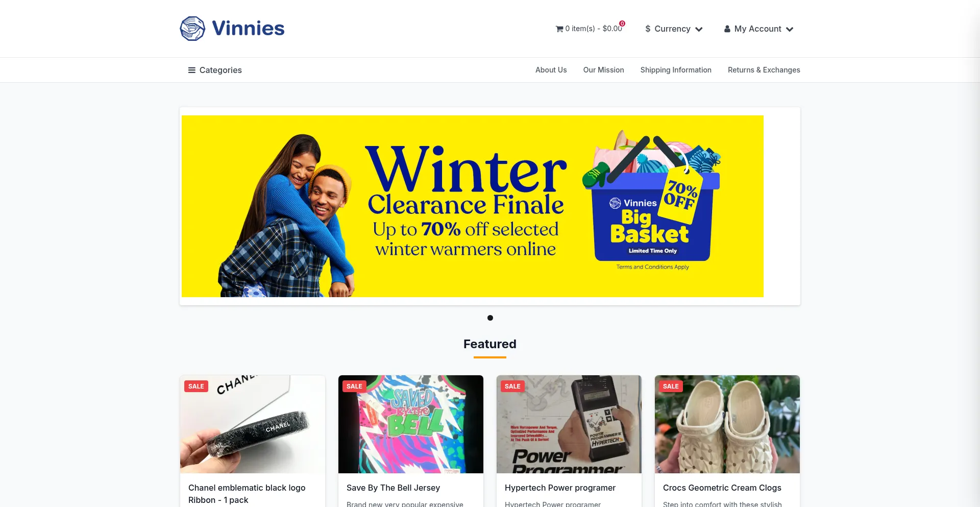Open the Save By The Bell Jersey thumbnail
The image size is (980, 507).
411,424
